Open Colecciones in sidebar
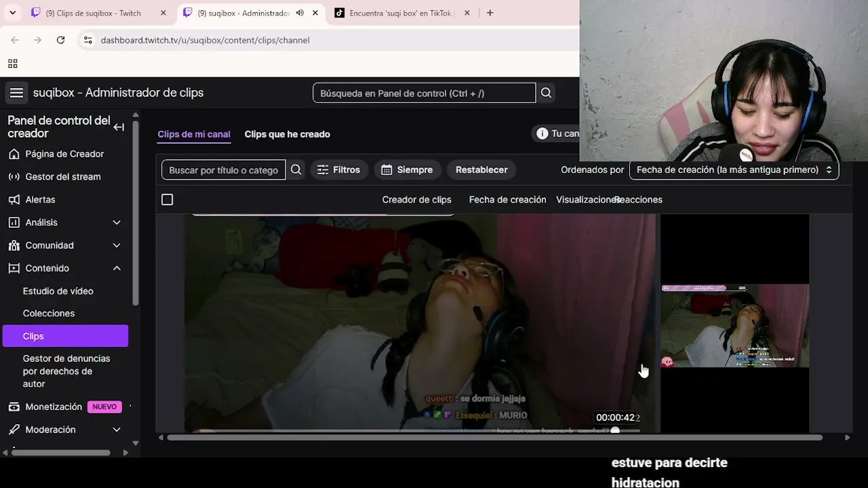868x488 pixels. point(49,313)
